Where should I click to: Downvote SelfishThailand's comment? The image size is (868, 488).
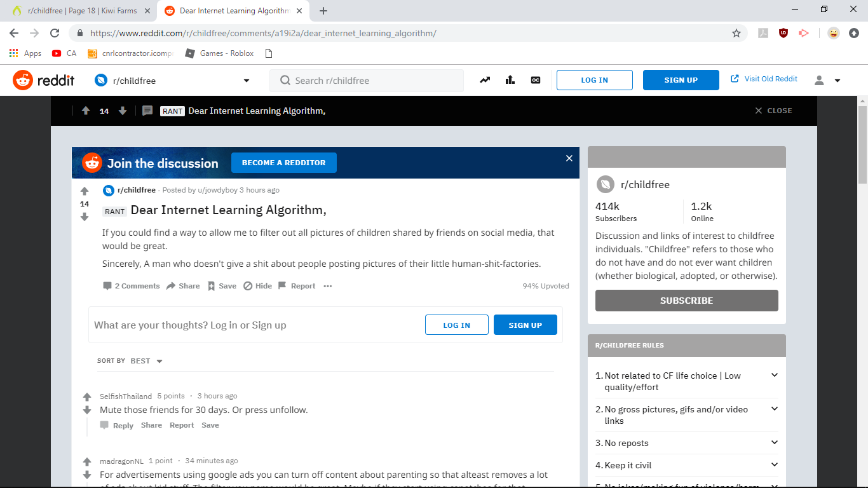[87, 410]
